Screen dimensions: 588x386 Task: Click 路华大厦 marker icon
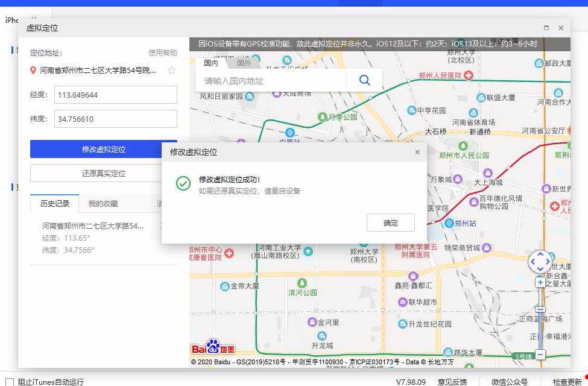click(x=447, y=352)
